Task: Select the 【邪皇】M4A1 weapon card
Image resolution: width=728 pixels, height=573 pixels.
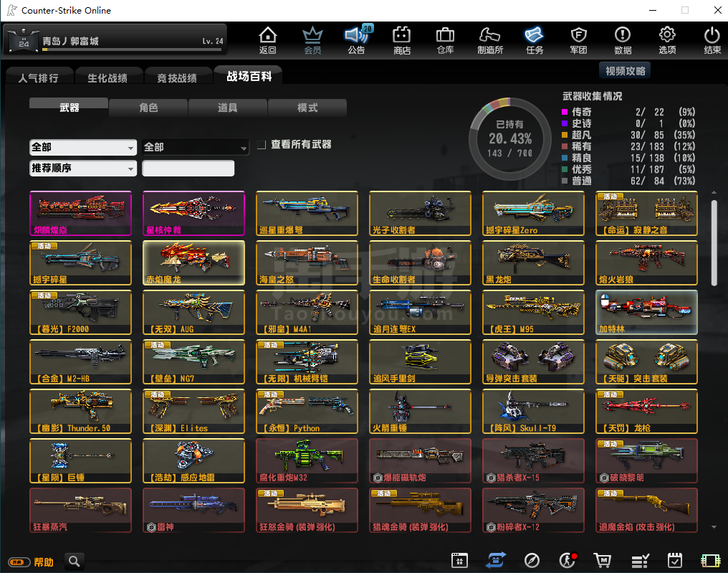Action: pos(307,312)
